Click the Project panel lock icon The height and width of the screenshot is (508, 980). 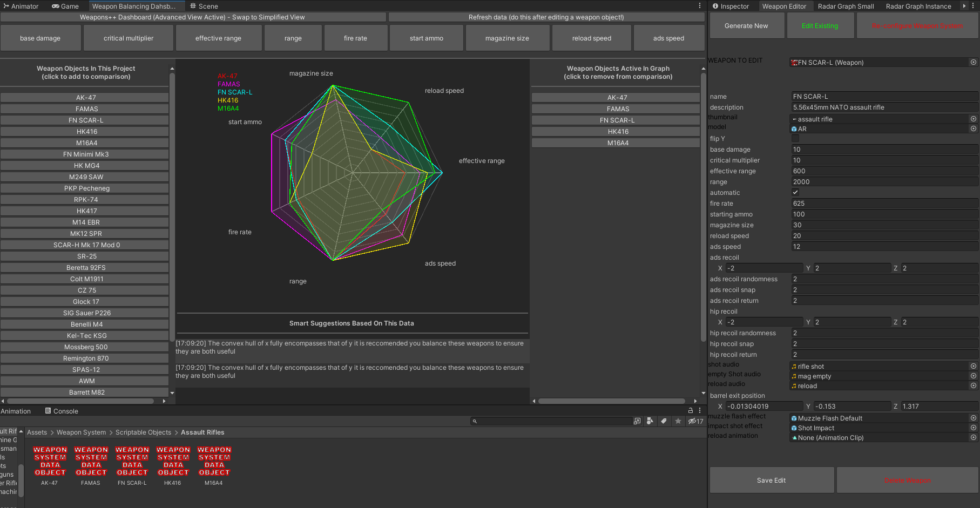pos(690,411)
